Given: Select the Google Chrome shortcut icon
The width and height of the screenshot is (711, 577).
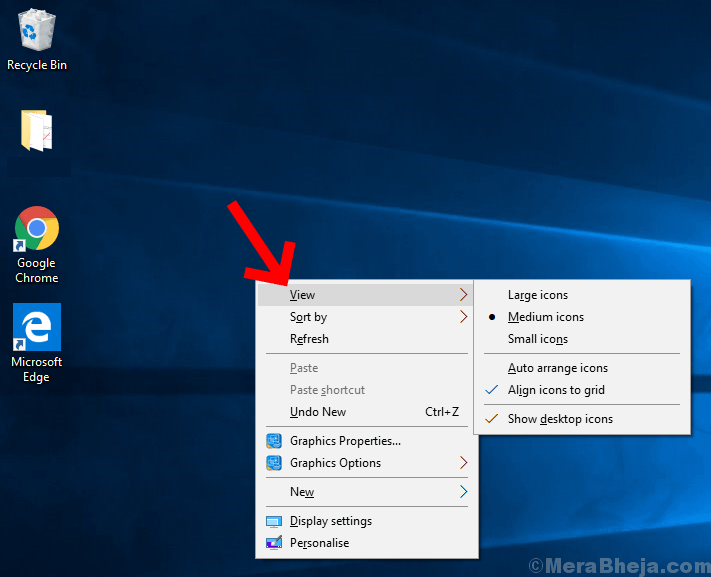Looking at the screenshot, I should click(37, 228).
